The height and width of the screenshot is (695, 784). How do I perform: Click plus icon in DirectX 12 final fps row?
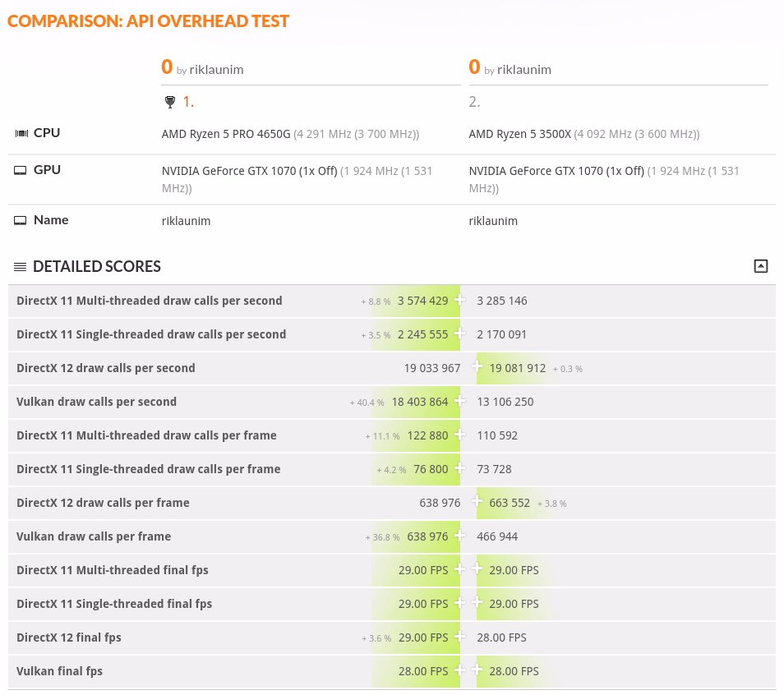(x=460, y=637)
